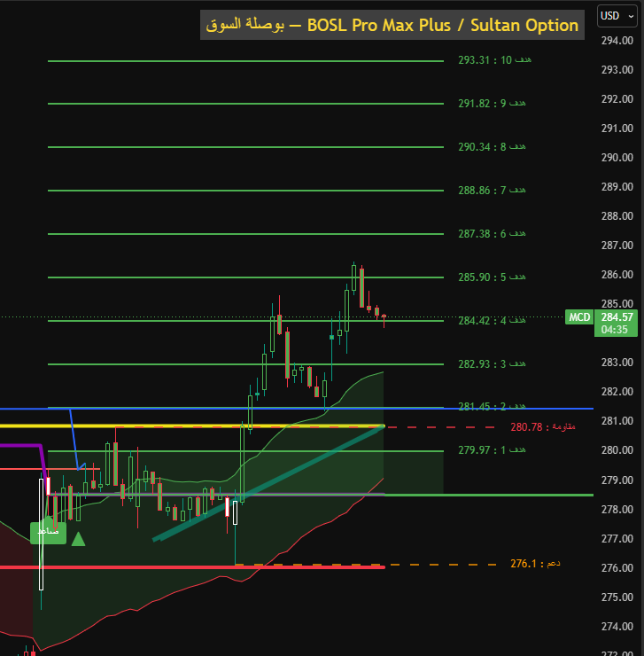Select the target 1 label 279.97
This screenshot has height=656, width=644.
point(492,450)
